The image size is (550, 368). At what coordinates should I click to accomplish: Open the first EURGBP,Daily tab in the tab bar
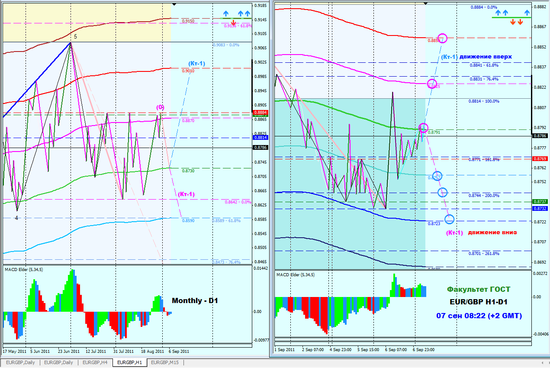pyautogui.click(x=20, y=362)
